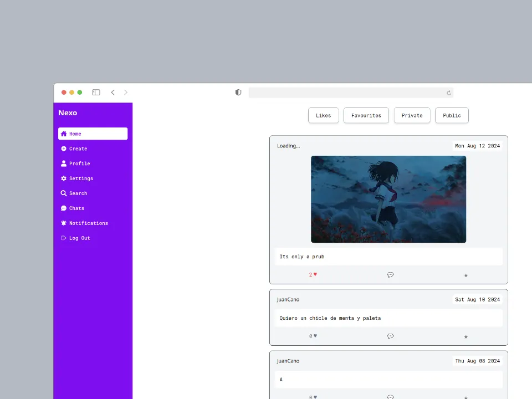Click the anime girl post image
532x399 pixels.
tap(388, 199)
